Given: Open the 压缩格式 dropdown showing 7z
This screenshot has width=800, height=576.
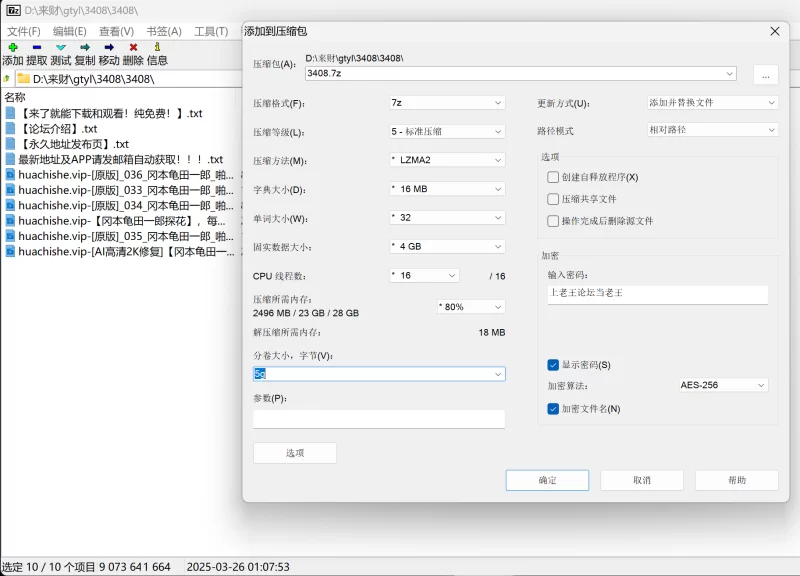Looking at the screenshot, I should tap(447, 103).
